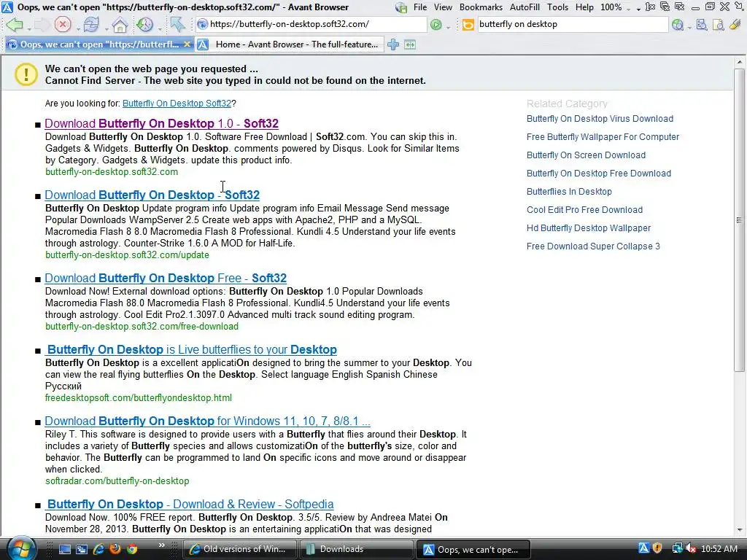Open the Tools menu

(x=557, y=7)
